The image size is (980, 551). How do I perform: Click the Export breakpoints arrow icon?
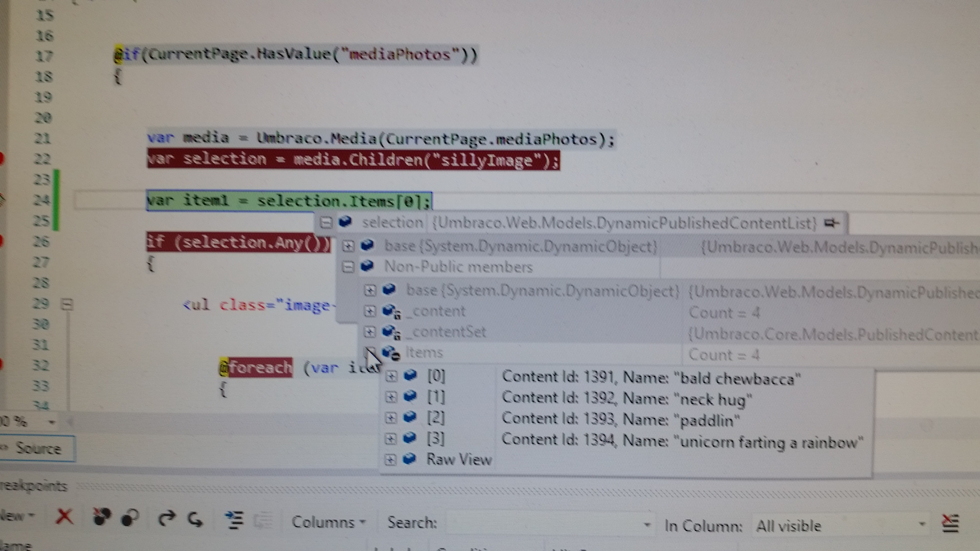click(x=167, y=518)
